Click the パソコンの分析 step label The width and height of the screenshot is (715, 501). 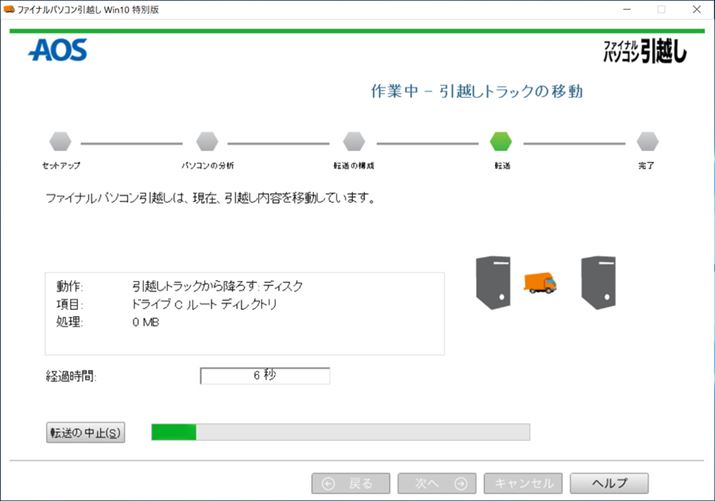pyautogui.click(x=207, y=165)
